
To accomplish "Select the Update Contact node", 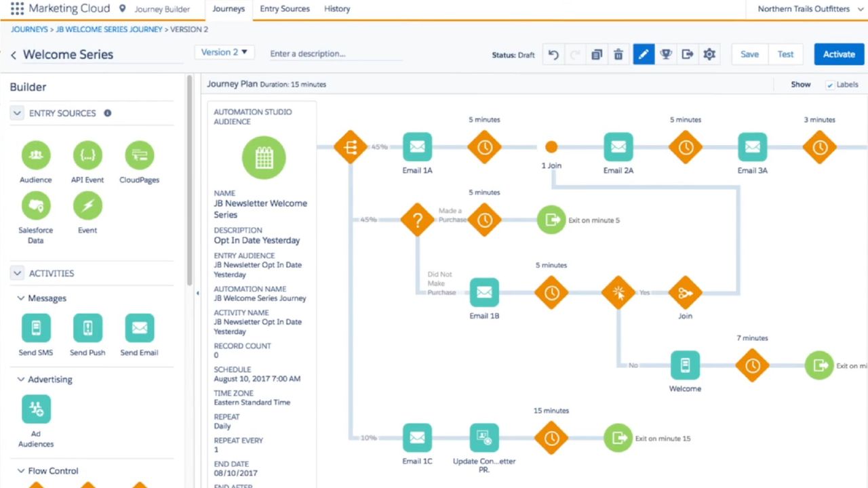I will pyautogui.click(x=484, y=438).
